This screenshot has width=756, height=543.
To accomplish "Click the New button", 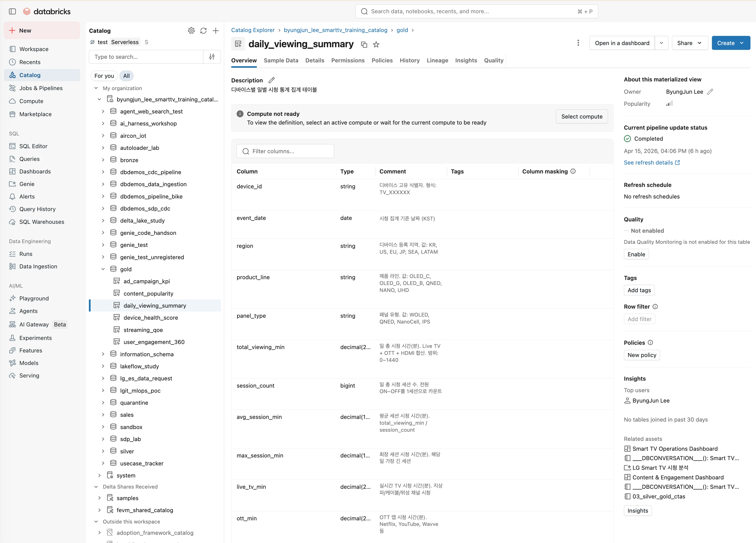I will point(42,30).
